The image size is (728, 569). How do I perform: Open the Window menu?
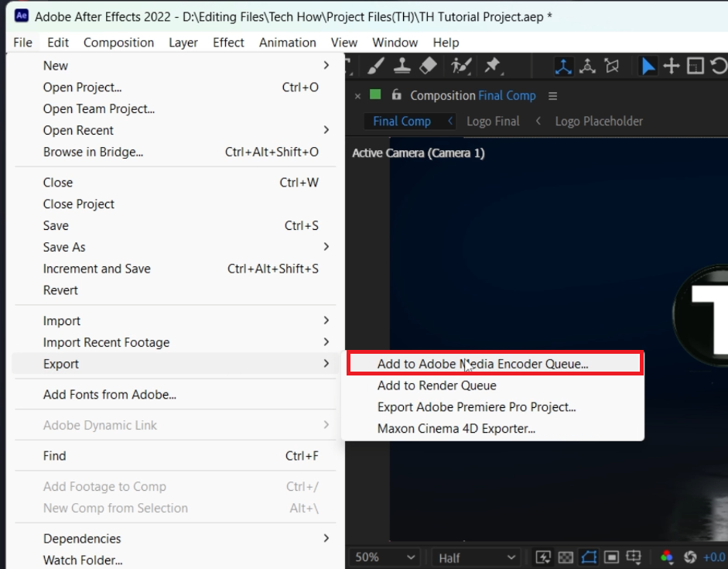pyautogui.click(x=395, y=43)
